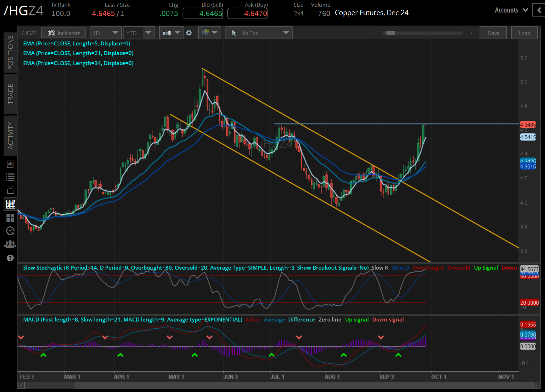The width and height of the screenshot is (545, 392).
Task: Expand the YTD range dropdown
Action: tap(139, 33)
